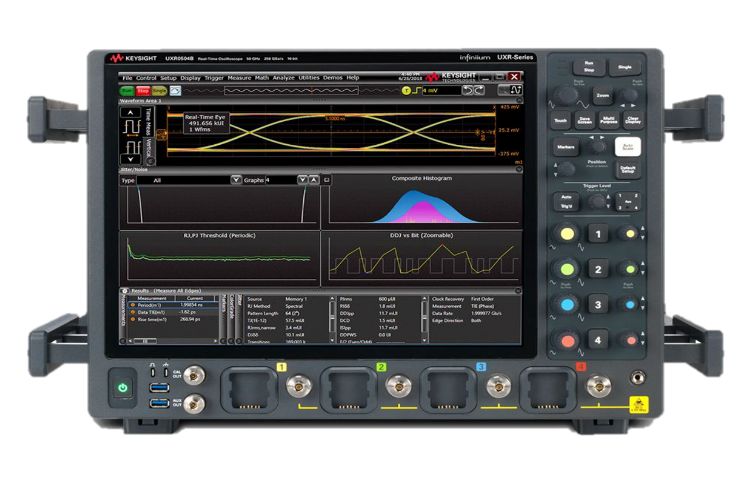Push the white Auto Scale key
The image size is (750, 480).
(628, 147)
